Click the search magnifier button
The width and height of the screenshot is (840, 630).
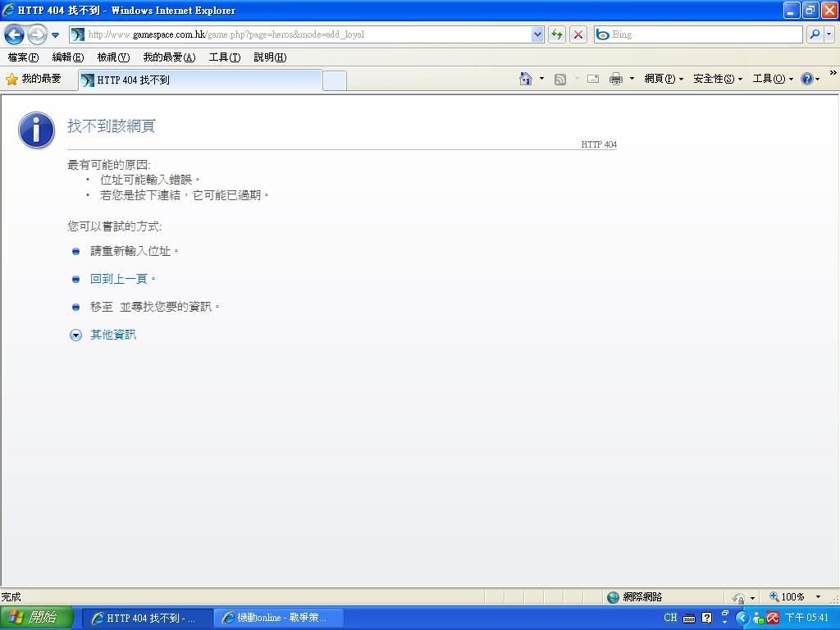coord(815,34)
